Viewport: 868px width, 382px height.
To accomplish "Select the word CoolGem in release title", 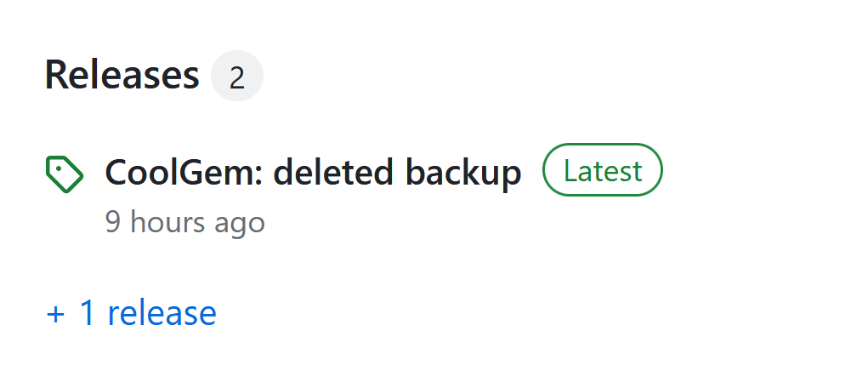I will pos(181,173).
